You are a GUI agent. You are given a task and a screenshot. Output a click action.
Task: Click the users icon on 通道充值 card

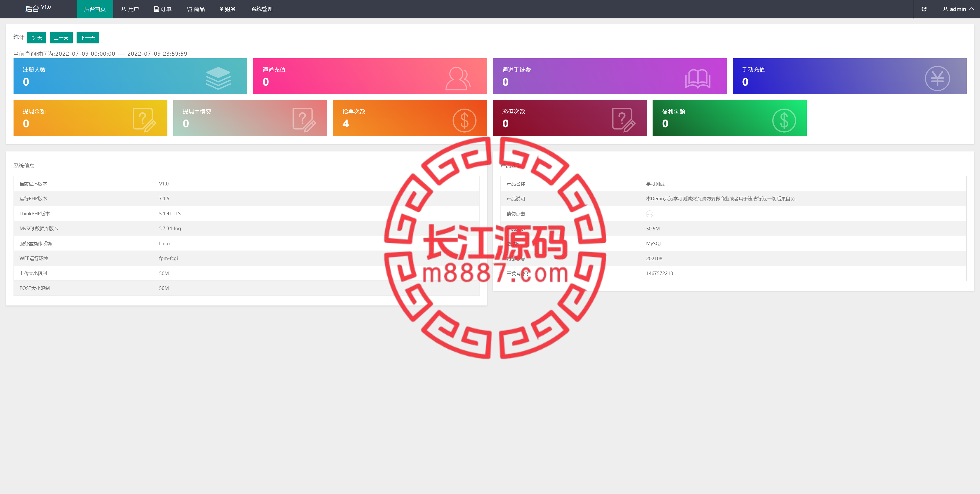[458, 78]
